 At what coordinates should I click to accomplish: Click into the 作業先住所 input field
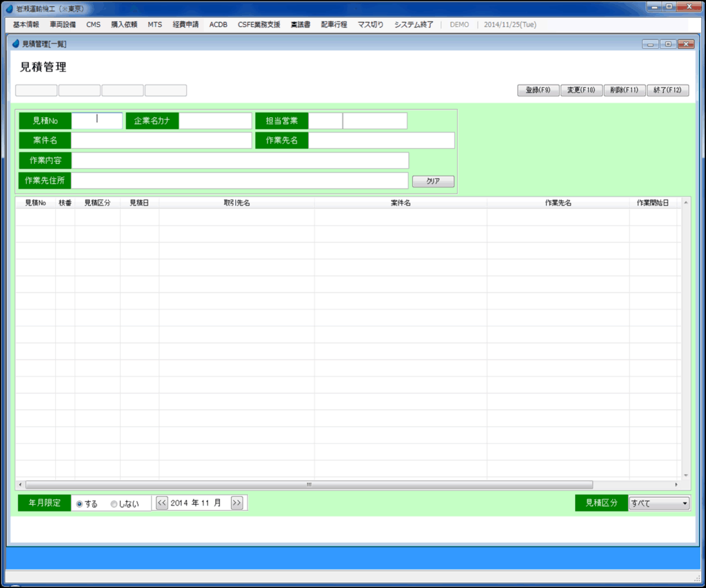240,181
